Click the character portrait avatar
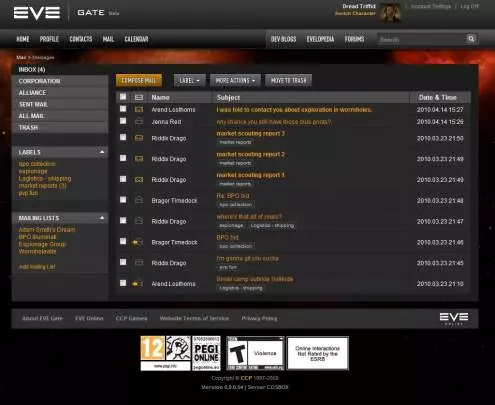Image resolution: width=495 pixels, height=405 pixels. pyautogui.click(x=391, y=13)
